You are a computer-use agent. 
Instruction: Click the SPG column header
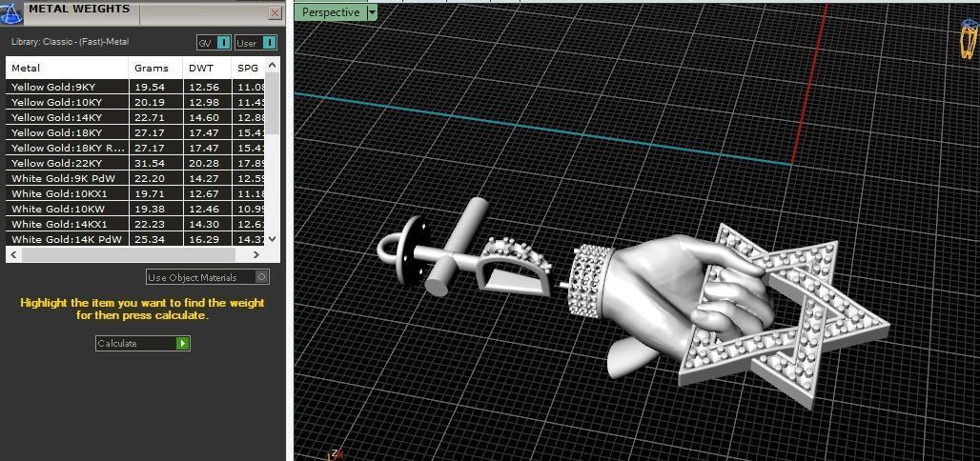click(248, 68)
